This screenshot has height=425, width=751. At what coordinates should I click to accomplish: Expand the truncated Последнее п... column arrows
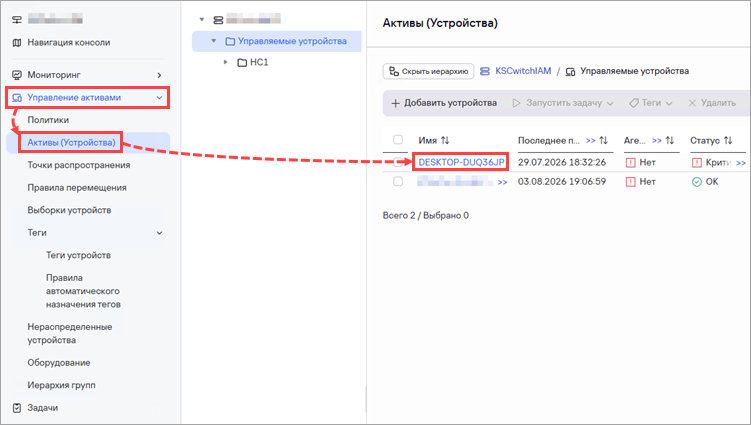pyautogui.click(x=591, y=140)
